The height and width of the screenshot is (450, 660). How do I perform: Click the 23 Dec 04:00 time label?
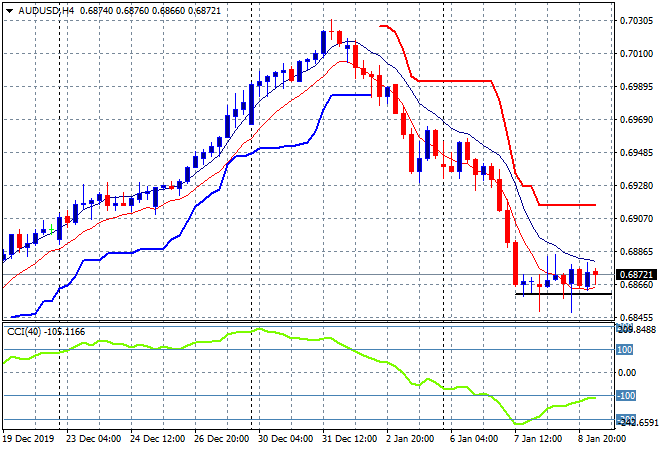(93, 439)
